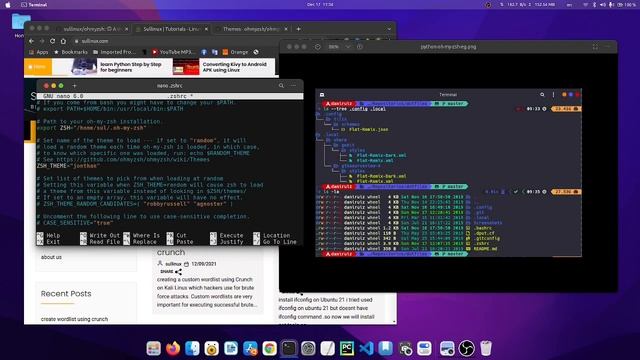Open the software store icon in the dock
This screenshot has width=640, height=360.
(x=250, y=348)
